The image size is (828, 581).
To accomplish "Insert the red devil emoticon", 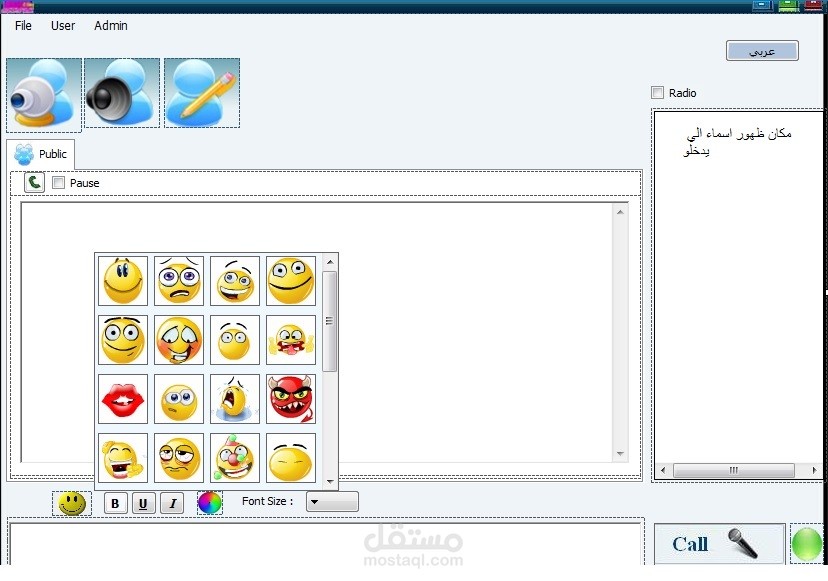I will coord(290,399).
